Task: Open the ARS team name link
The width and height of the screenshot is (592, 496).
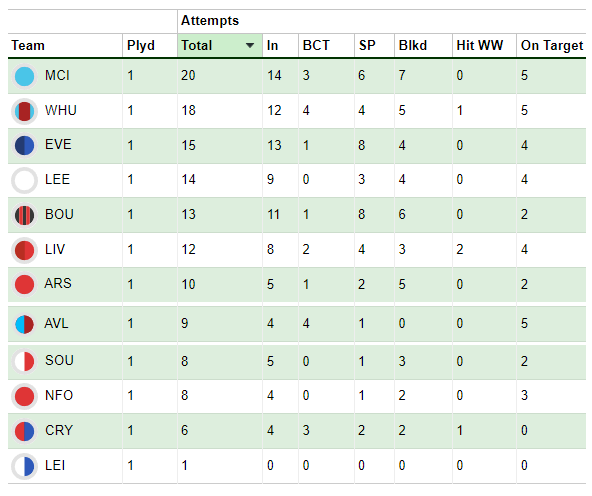Action: coord(58,283)
